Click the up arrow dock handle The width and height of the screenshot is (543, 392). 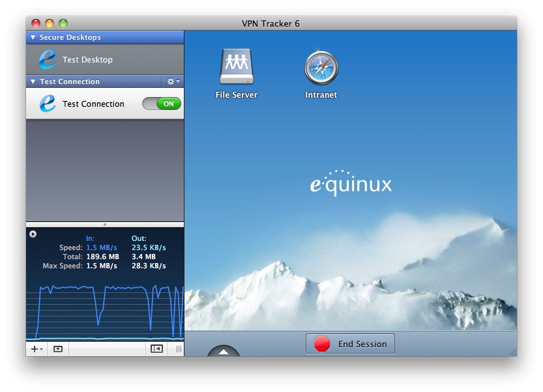tap(224, 352)
